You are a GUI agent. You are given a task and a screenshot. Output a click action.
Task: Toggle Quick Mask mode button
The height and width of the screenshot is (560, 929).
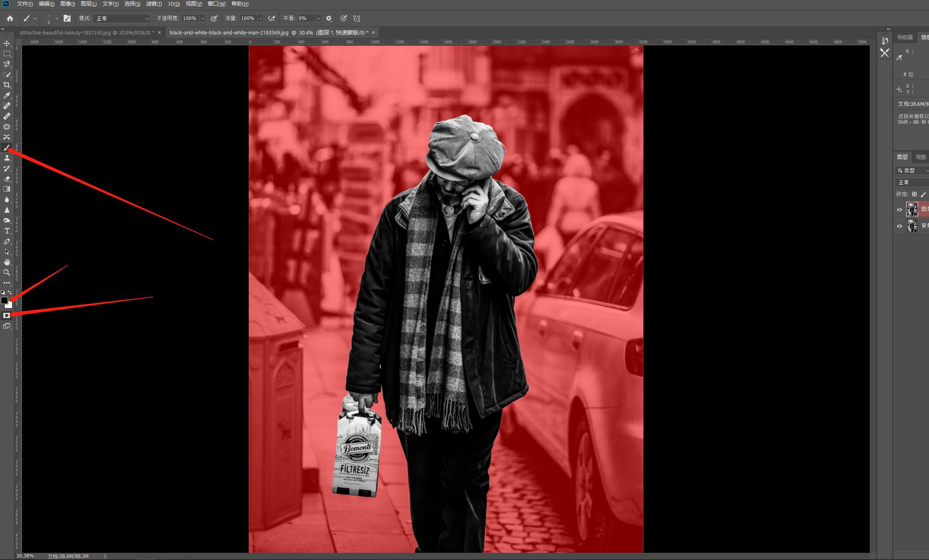6,316
